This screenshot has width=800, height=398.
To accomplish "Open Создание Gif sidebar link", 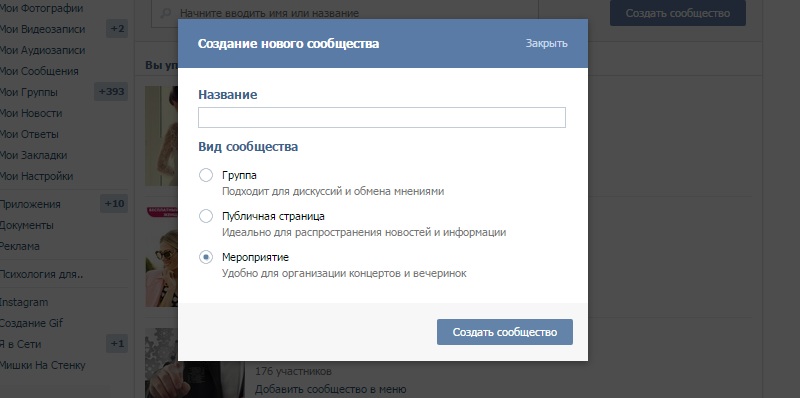I will click(32, 323).
